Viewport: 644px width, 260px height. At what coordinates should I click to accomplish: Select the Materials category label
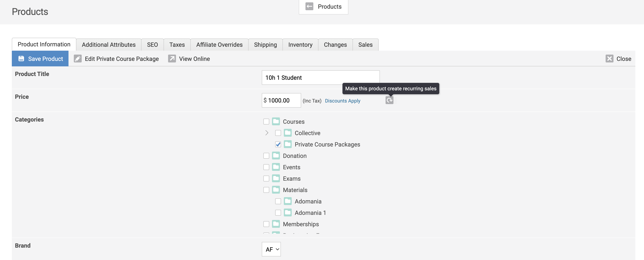click(295, 190)
